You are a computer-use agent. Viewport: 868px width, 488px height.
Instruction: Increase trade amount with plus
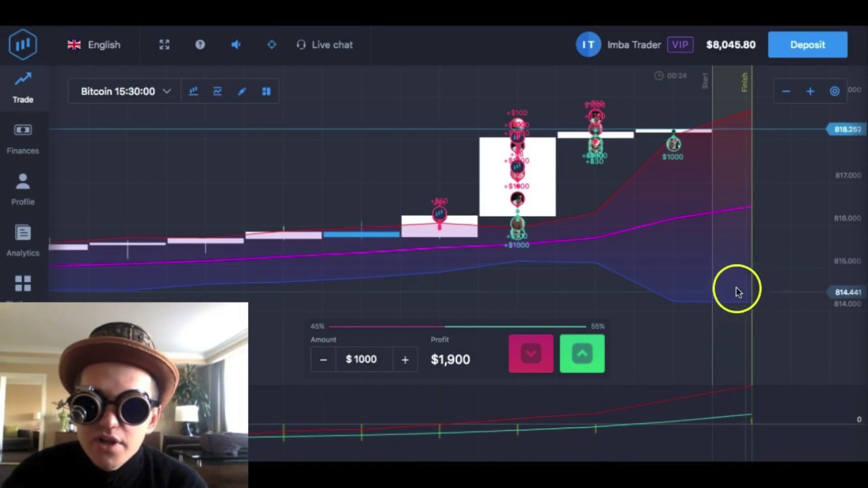click(405, 360)
